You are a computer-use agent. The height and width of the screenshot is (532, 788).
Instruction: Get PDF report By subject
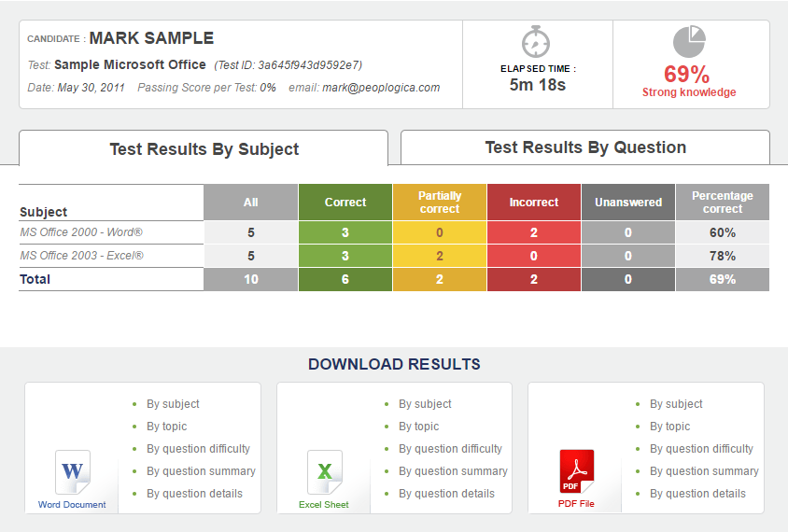pyautogui.click(x=676, y=404)
